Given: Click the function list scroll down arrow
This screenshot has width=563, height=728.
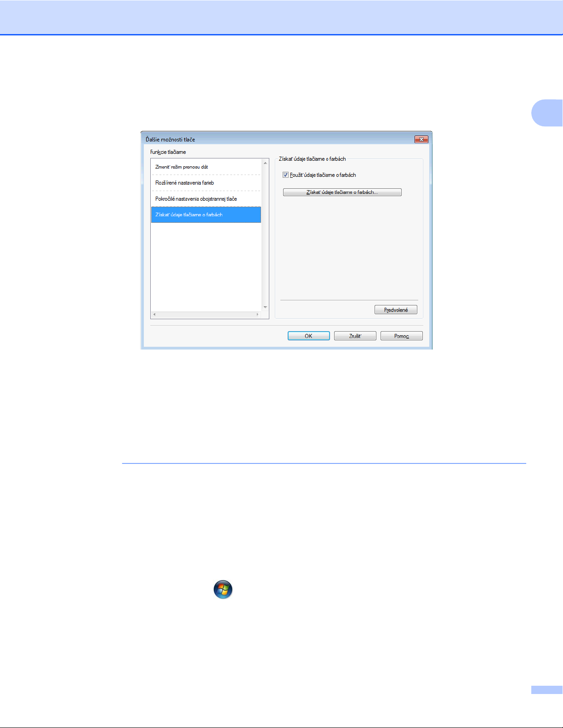Looking at the screenshot, I should click(265, 307).
